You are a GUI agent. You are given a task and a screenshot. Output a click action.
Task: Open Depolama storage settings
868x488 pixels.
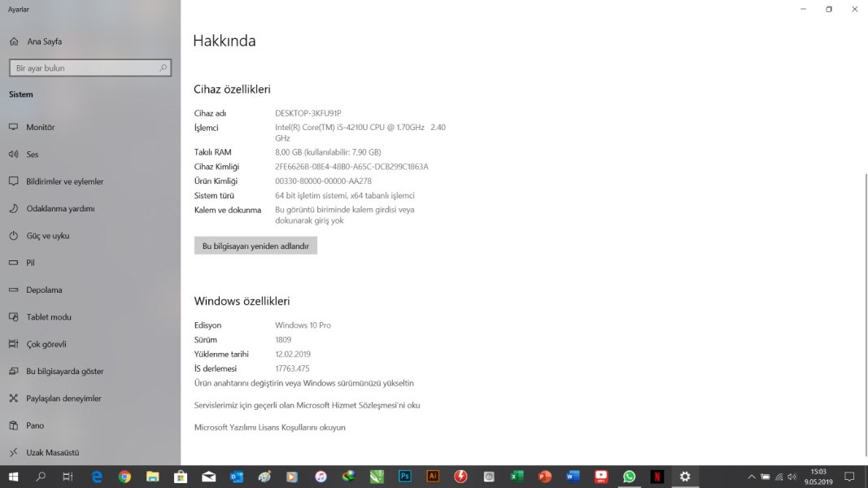[x=44, y=290]
